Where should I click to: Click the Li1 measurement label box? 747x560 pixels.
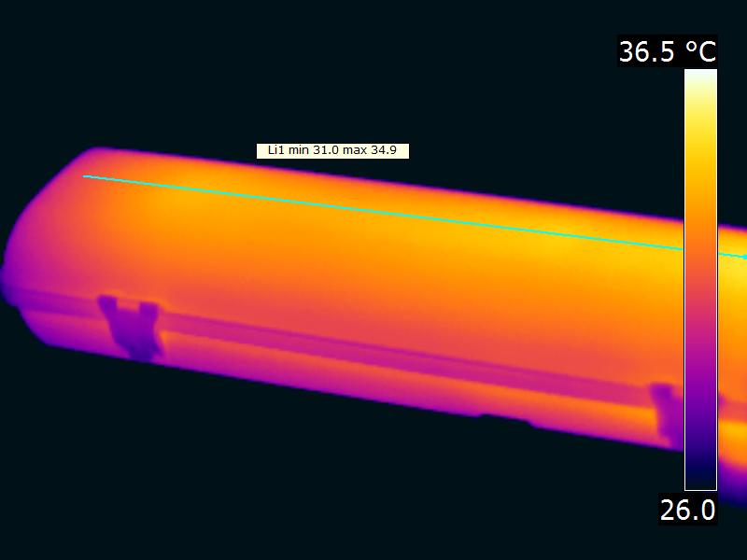pyautogui.click(x=332, y=150)
